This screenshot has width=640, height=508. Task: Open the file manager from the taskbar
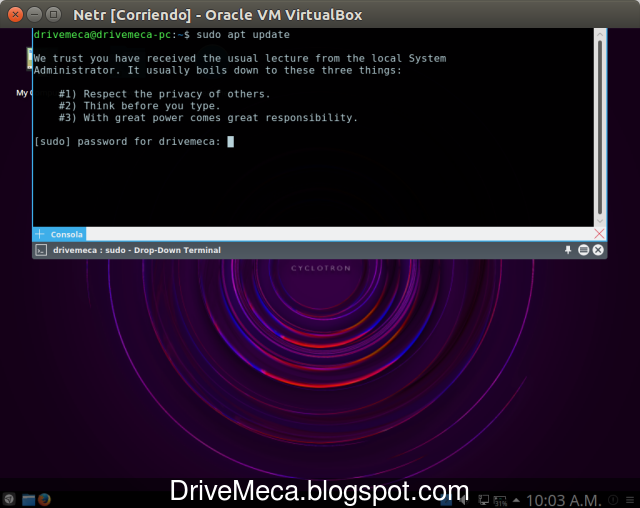click(x=28, y=499)
